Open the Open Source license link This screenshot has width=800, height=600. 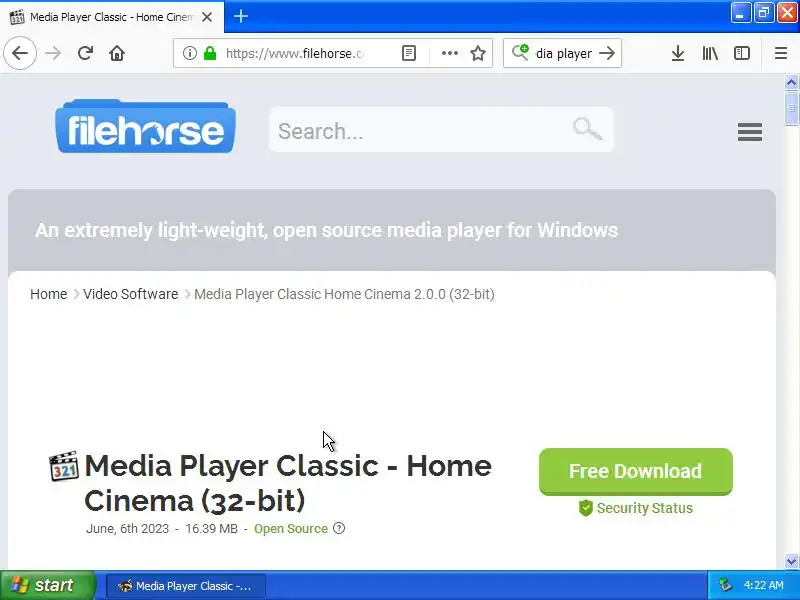291,529
